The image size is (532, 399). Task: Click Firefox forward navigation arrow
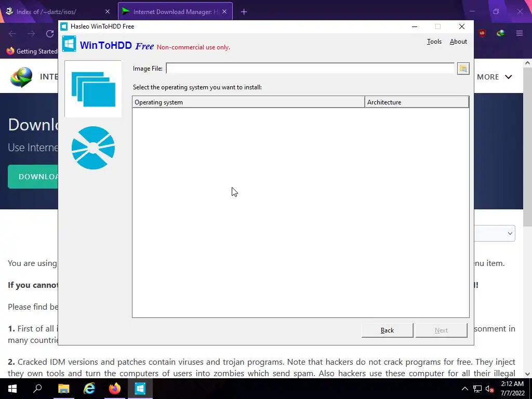31,34
